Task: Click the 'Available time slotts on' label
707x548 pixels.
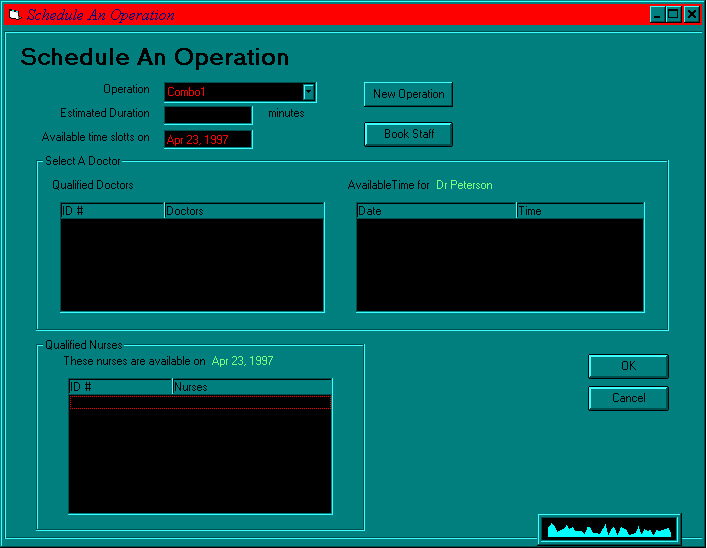Action: 95,137
